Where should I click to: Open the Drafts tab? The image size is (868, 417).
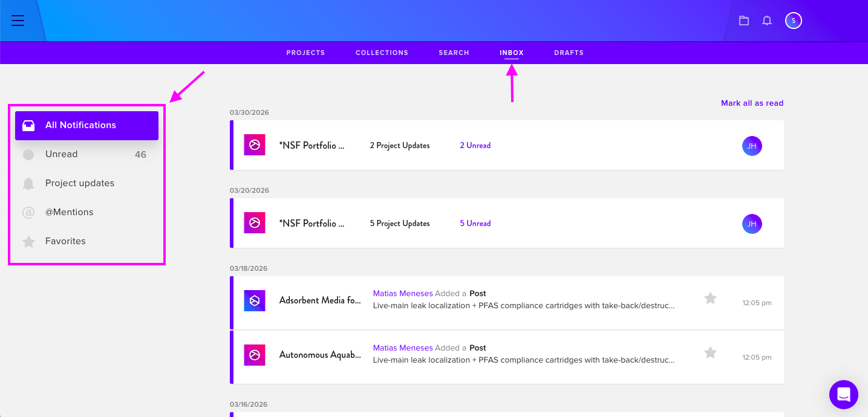coord(569,53)
